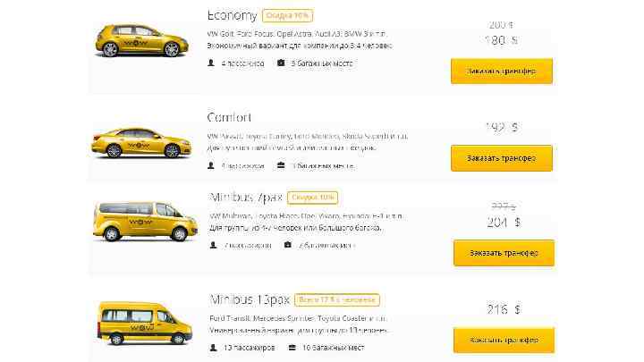This screenshot has width=644, height=362.
Task: Click the passenger icon in the Comfort row
Action: coord(211,165)
